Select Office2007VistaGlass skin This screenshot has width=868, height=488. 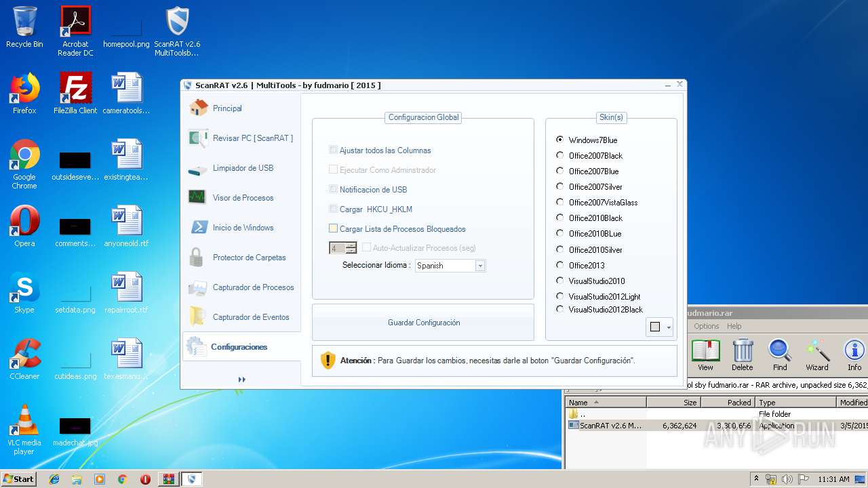click(x=559, y=202)
